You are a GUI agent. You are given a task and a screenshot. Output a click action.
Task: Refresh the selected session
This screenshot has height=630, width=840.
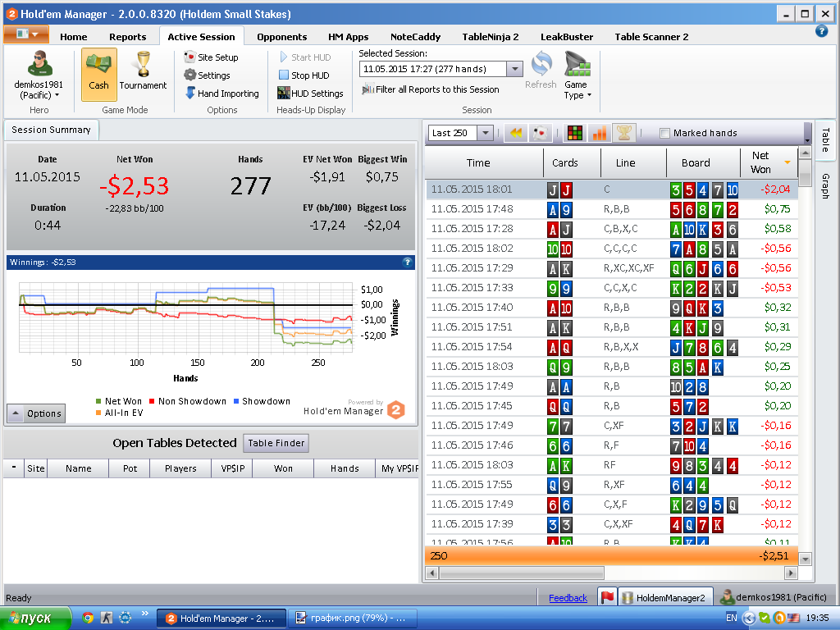pos(541,71)
